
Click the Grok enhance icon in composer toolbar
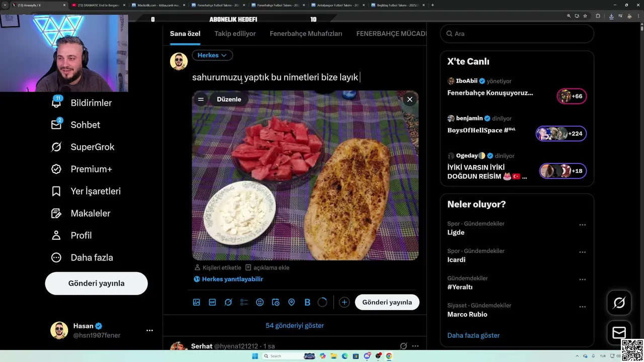pos(228,302)
